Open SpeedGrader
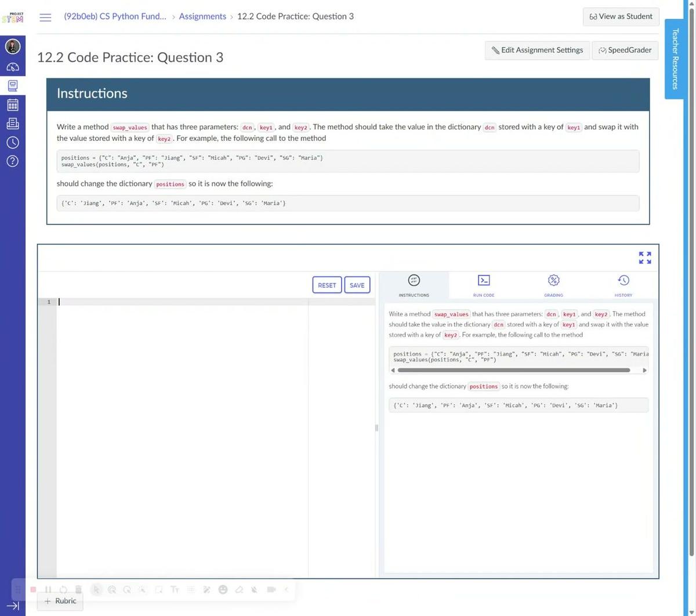This screenshot has width=696, height=616. 625,50
